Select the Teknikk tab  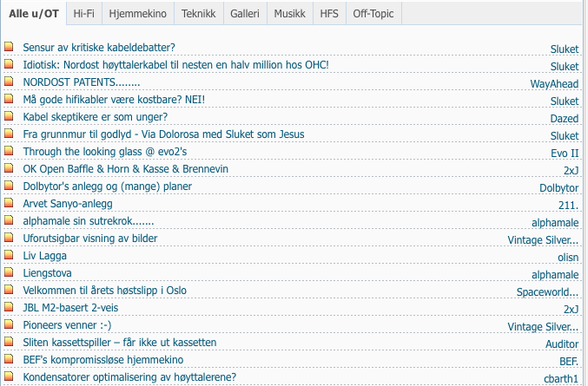pos(198,14)
